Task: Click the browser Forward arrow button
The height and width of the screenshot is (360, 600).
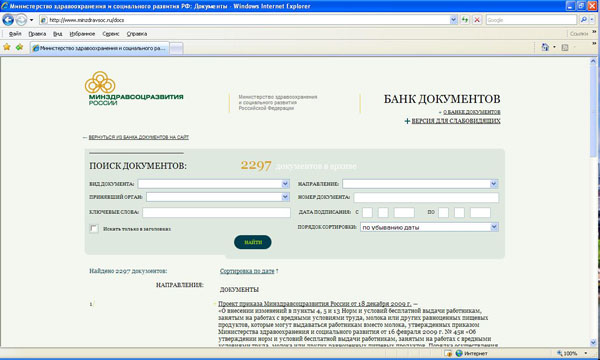Action: pos(21,20)
